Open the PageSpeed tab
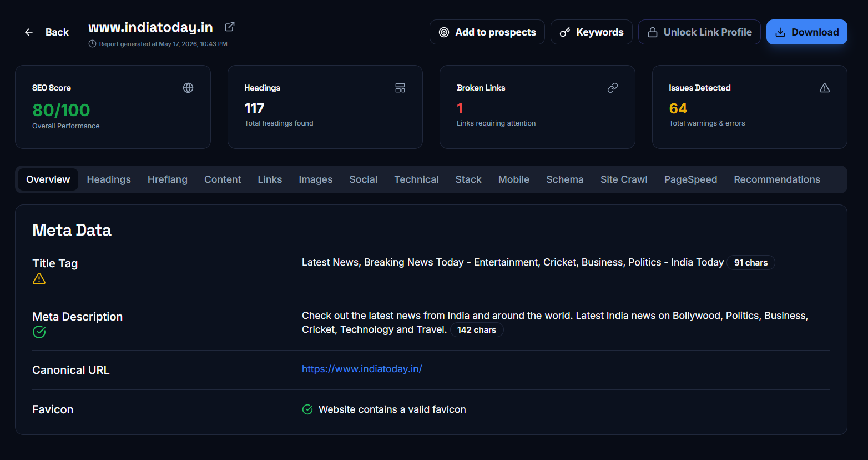 coord(690,179)
